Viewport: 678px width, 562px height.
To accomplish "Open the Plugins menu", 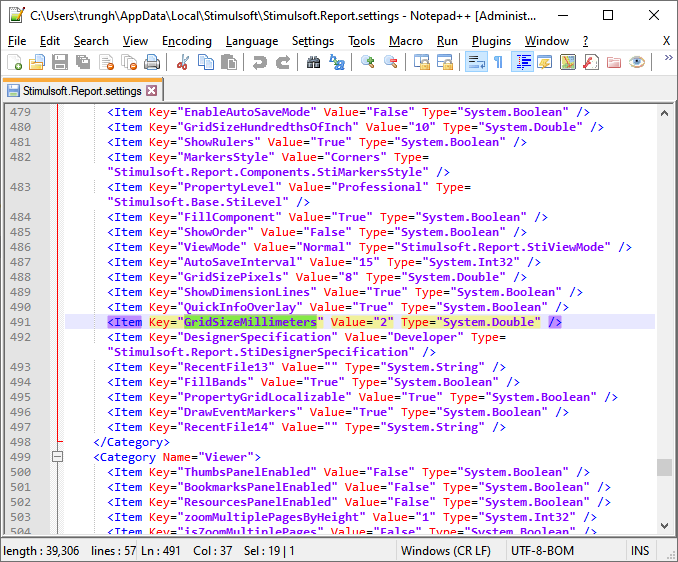I will 491,41.
